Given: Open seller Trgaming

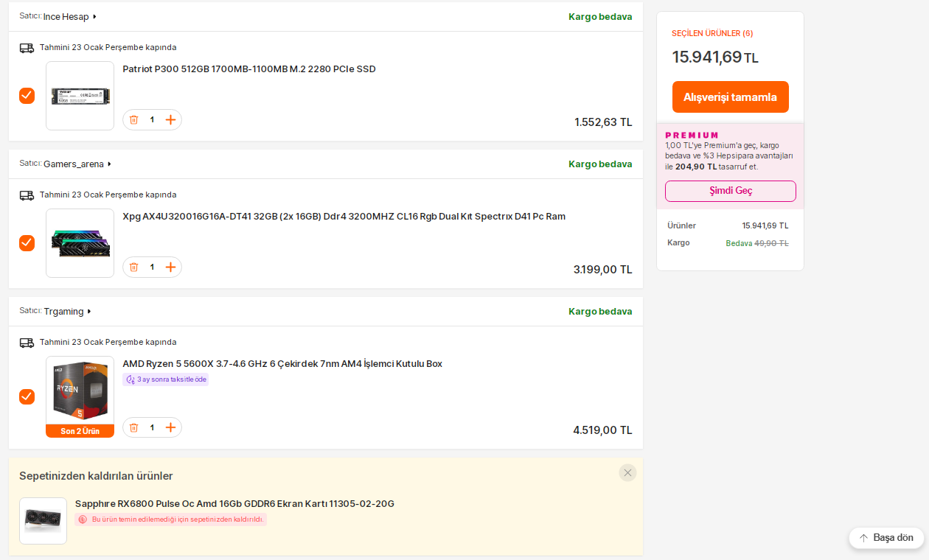Looking at the screenshot, I should pyautogui.click(x=67, y=312).
